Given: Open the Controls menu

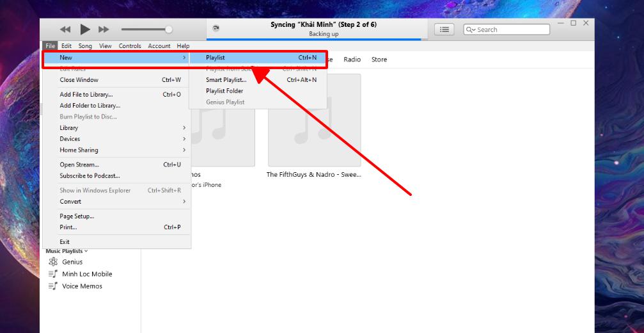Looking at the screenshot, I should tap(130, 45).
